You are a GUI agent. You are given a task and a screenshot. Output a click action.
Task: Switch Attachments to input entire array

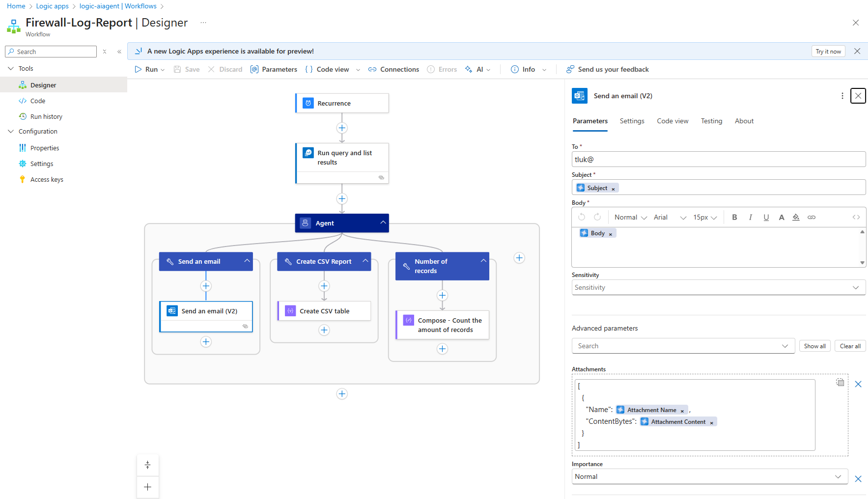click(840, 382)
